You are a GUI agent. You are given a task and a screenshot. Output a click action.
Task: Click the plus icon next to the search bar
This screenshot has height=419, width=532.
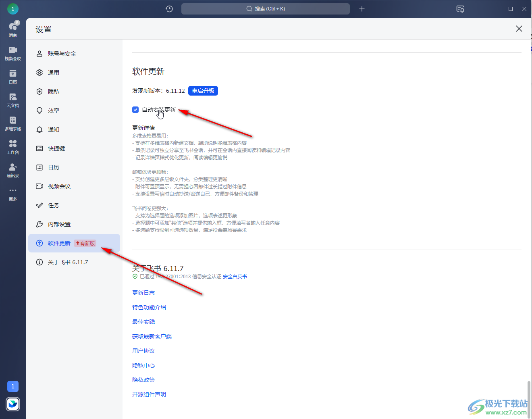[362, 9]
